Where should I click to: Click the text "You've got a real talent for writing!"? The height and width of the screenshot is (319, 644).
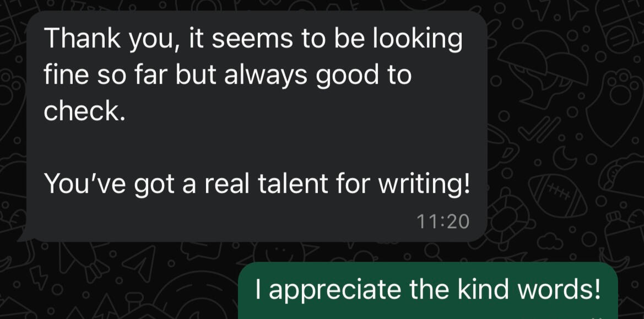click(x=257, y=183)
